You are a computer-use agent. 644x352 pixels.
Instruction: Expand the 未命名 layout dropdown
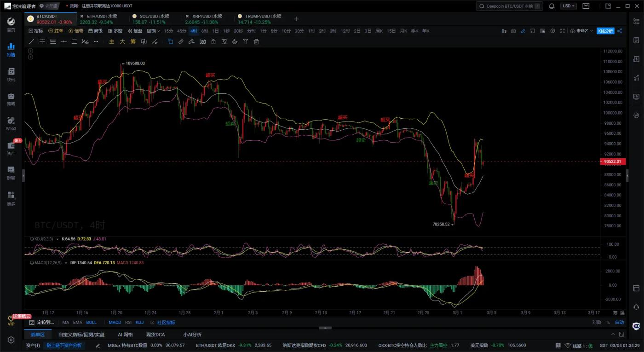(581, 31)
